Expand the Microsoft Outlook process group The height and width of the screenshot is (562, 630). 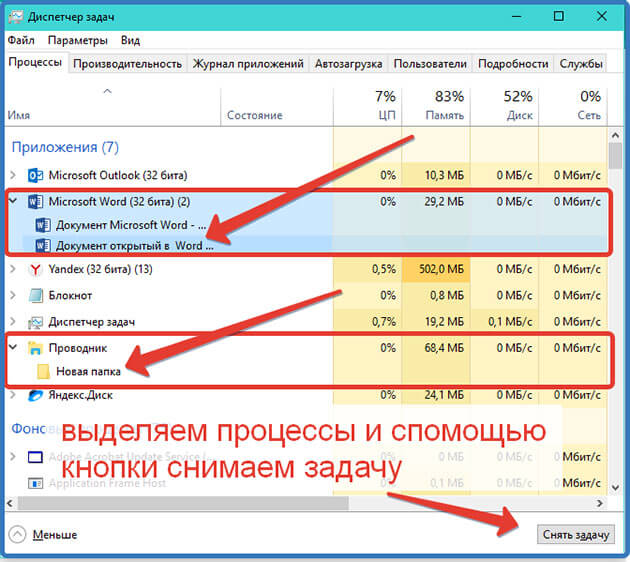(13, 175)
